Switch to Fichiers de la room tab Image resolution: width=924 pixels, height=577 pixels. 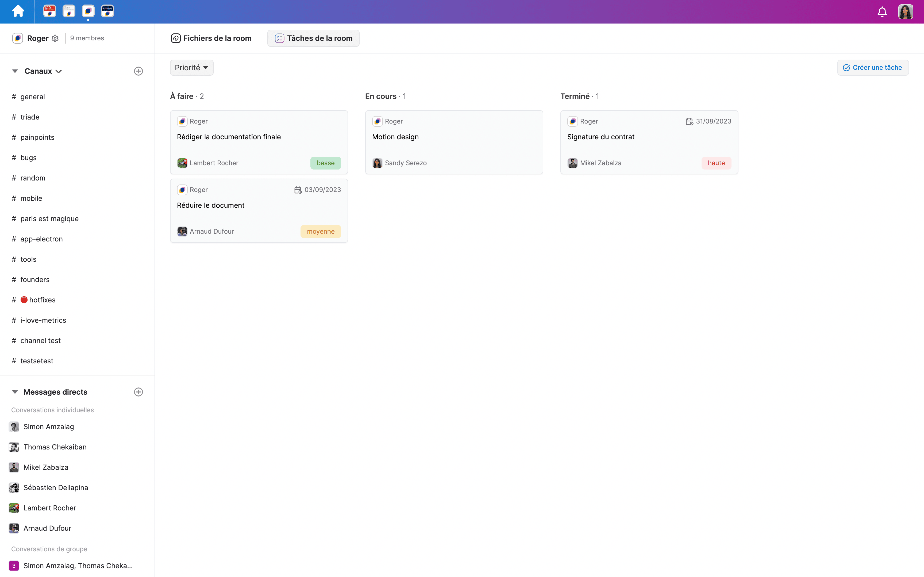click(211, 38)
